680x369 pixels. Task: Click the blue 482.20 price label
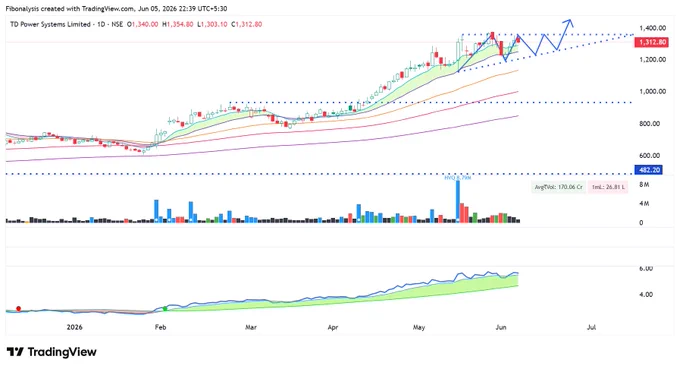click(x=649, y=170)
